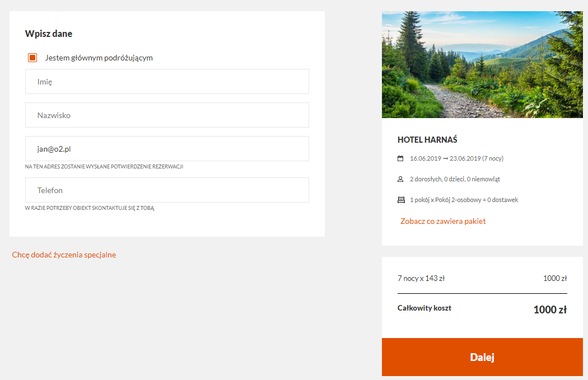Open Chcę dodać życzenia specjalne link
The height and width of the screenshot is (380, 588).
64,255
